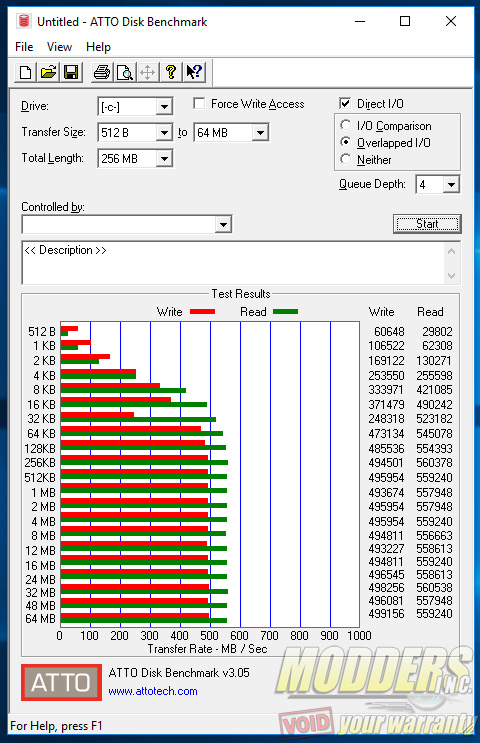480x743 pixels.
Task: Click description scrollbar up arrow
Action: coord(451,251)
